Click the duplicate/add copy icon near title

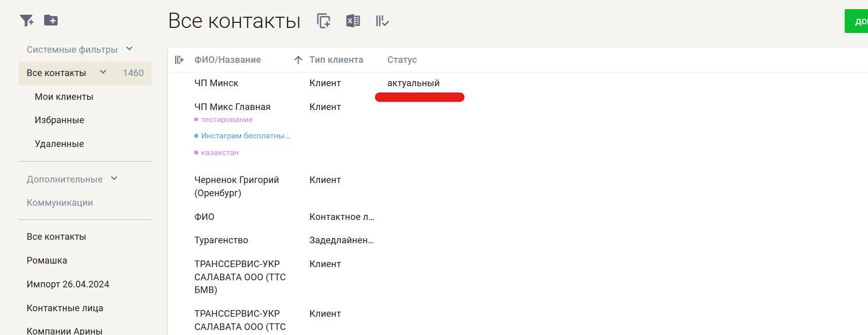323,21
